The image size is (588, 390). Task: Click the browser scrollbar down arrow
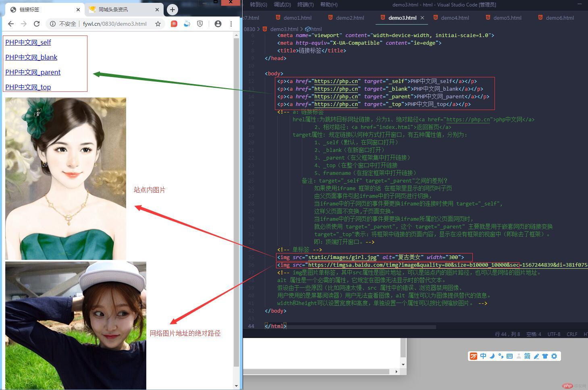(237, 386)
